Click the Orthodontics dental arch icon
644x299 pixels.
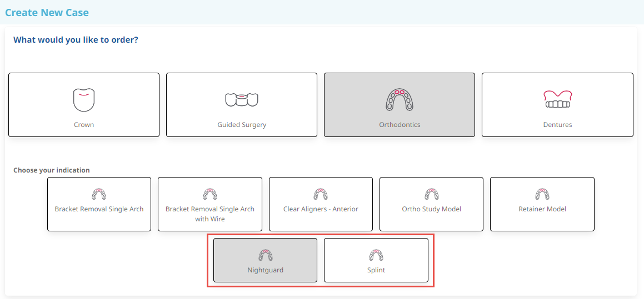(400, 100)
